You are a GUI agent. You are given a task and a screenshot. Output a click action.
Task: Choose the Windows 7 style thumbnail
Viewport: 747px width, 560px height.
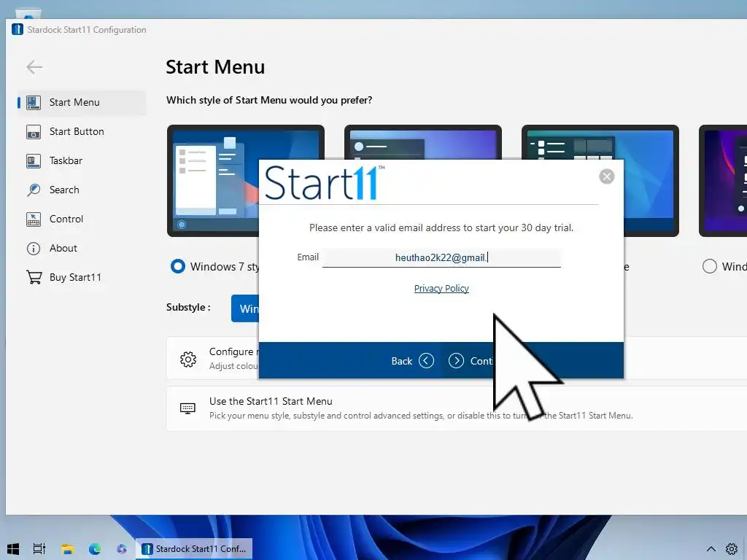[x=213, y=181]
